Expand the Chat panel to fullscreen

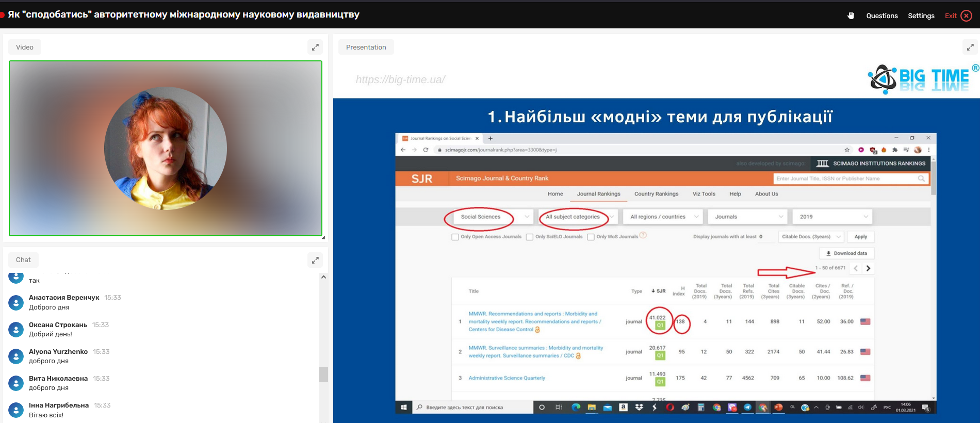coord(315,260)
